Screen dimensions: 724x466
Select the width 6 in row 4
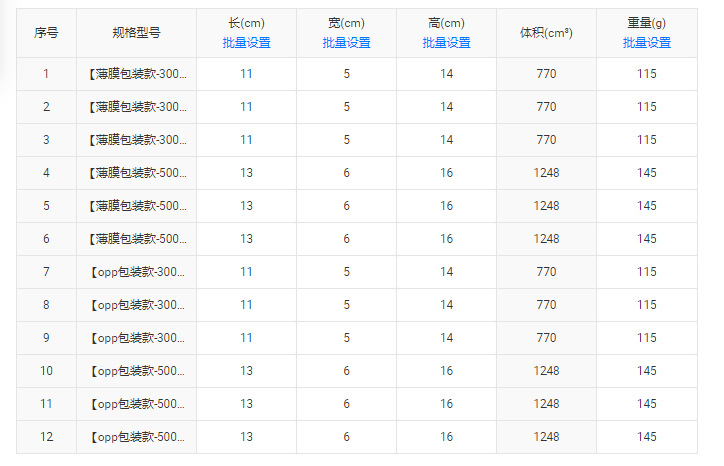tap(346, 173)
